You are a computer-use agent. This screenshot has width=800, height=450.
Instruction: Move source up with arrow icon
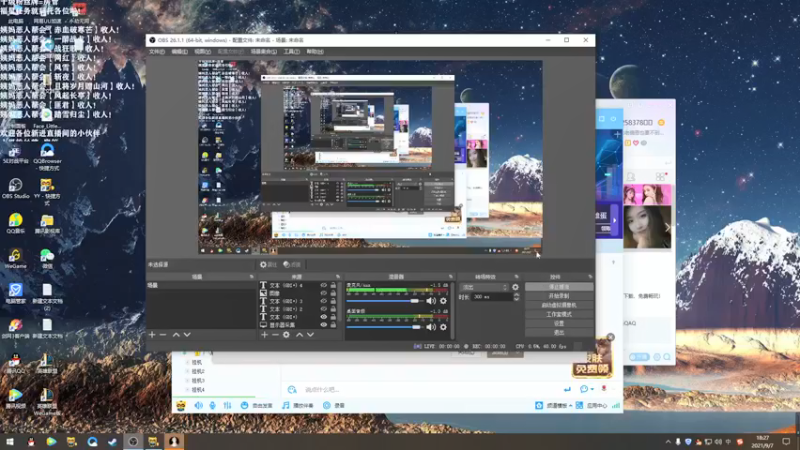299,335
